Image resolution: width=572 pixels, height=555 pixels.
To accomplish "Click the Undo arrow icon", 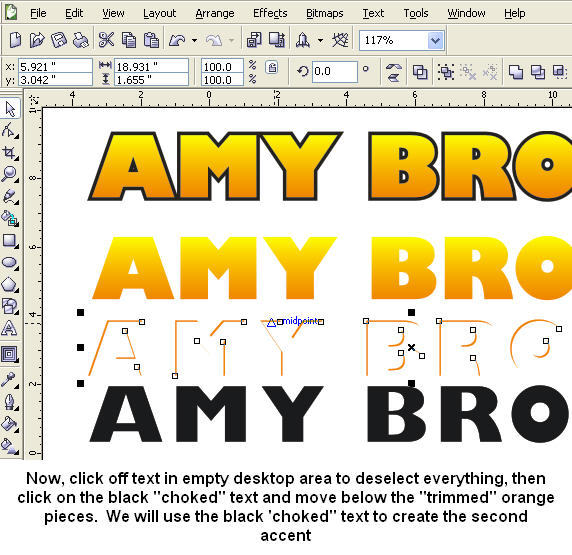I will (x=177, y=40).
